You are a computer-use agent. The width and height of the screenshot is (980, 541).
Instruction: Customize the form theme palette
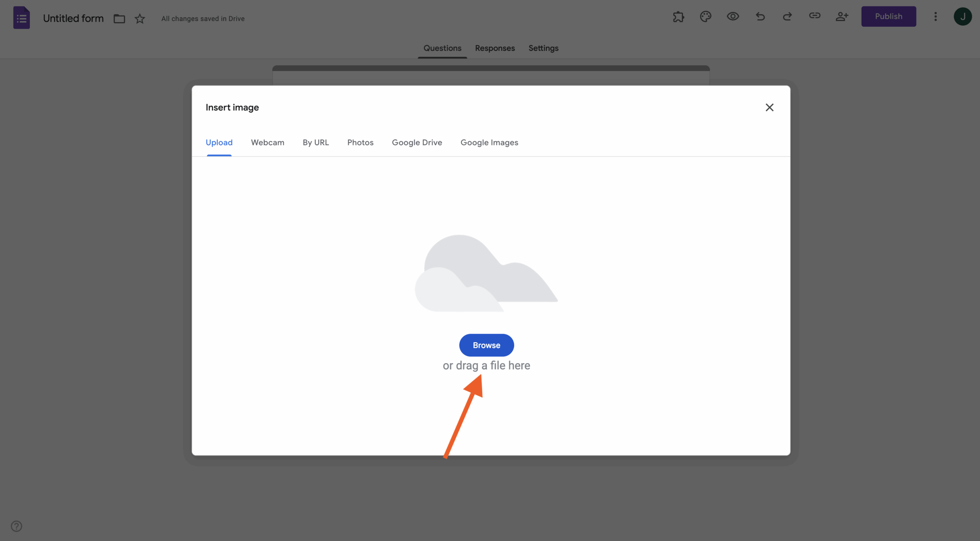pos(705,17)
